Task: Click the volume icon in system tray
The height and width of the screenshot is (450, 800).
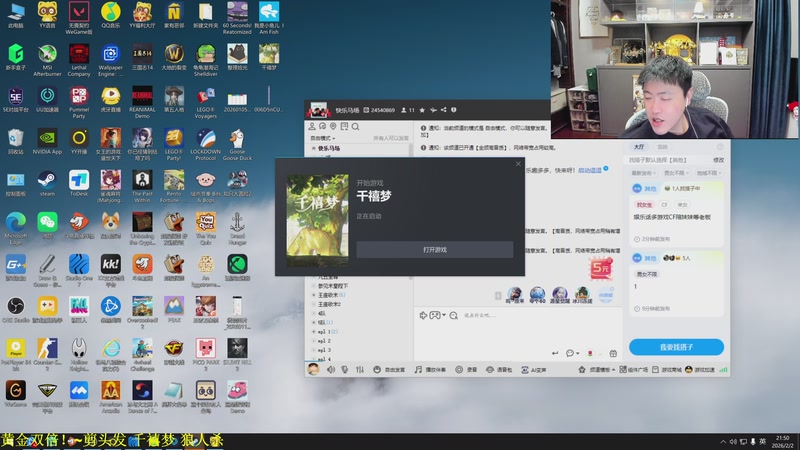Action: pyautogui.click(x=733, y=441)
